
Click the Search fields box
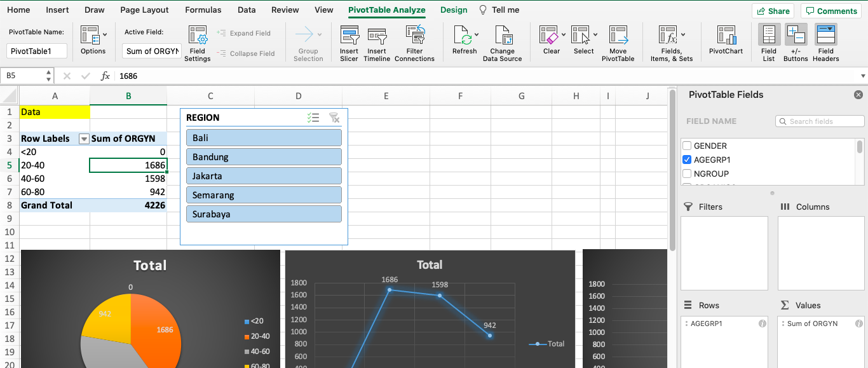click(x=820, y=121)
